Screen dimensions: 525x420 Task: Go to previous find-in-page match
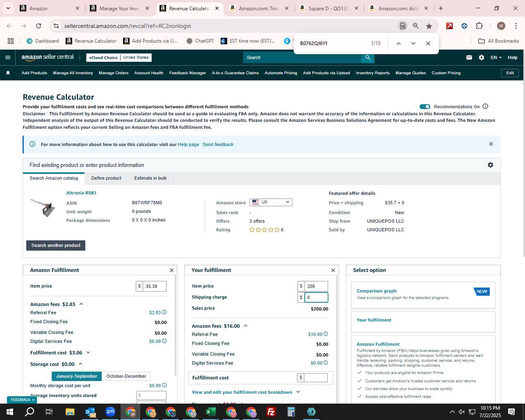pyautogui.click(x=398, y=43)
